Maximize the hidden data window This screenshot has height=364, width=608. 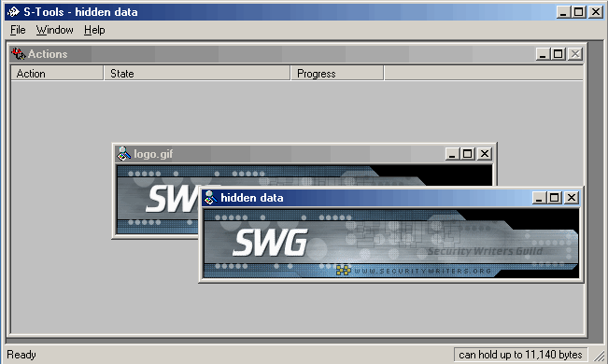click(554, 198)
